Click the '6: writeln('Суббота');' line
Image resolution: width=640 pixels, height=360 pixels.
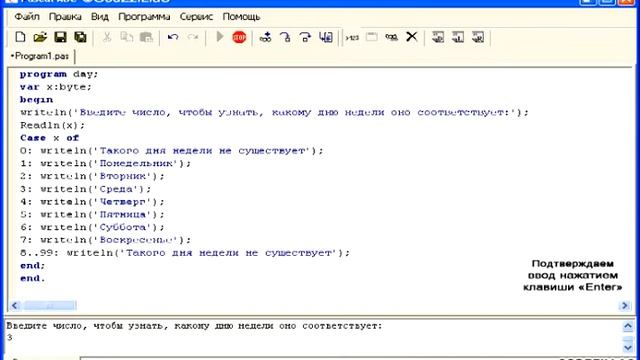pos(92,227)
